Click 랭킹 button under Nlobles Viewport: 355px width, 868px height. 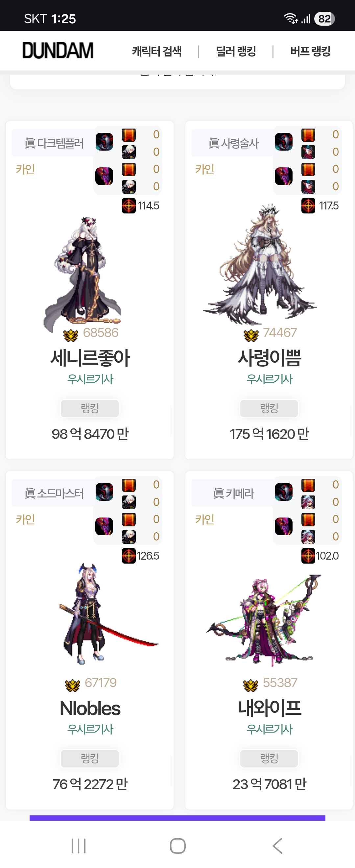(x=90, y=758)
